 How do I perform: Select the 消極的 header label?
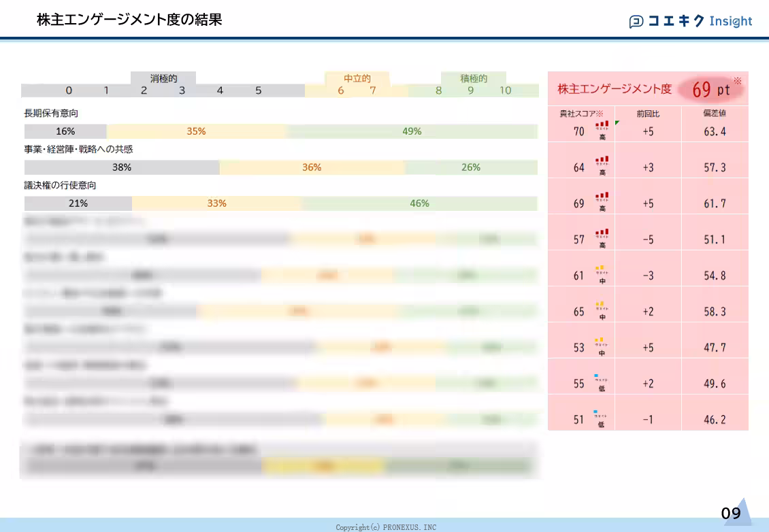(x=163, y=78)
